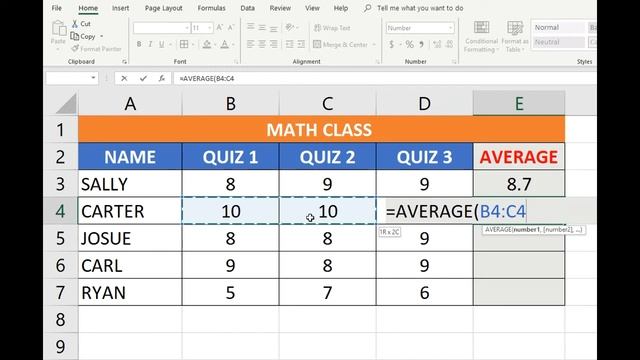Click Merge & Center
The height and width of the screenshot is (360, 640).
[341, 44]
